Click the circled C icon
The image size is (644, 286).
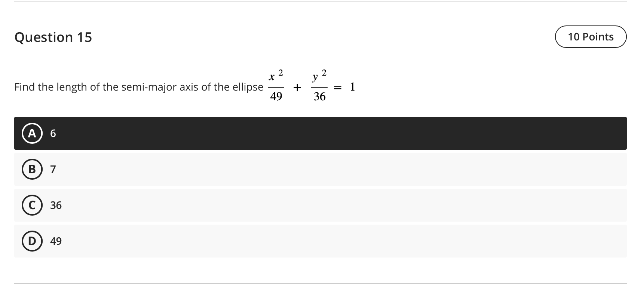pyautogui.click(x=32, y=205)
